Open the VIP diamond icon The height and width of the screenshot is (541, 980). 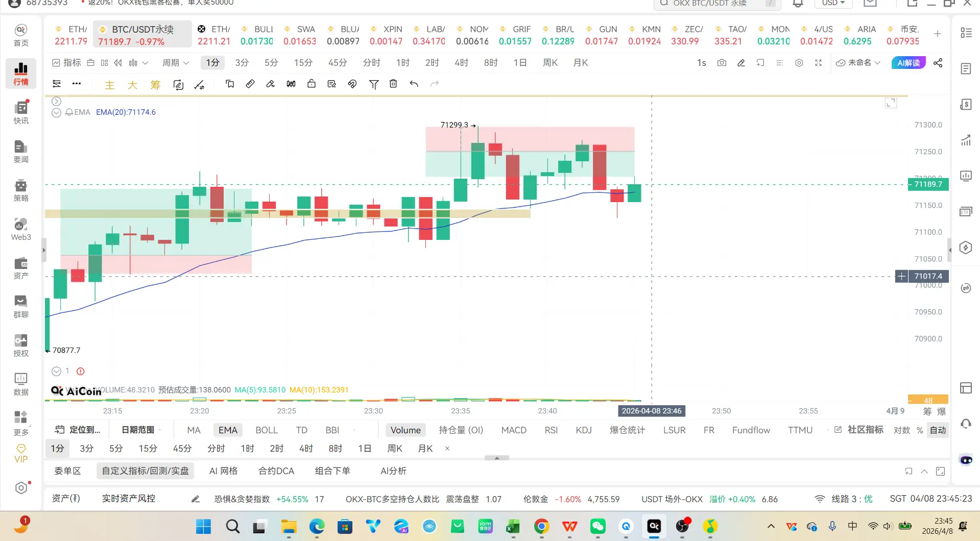(21, 453)
